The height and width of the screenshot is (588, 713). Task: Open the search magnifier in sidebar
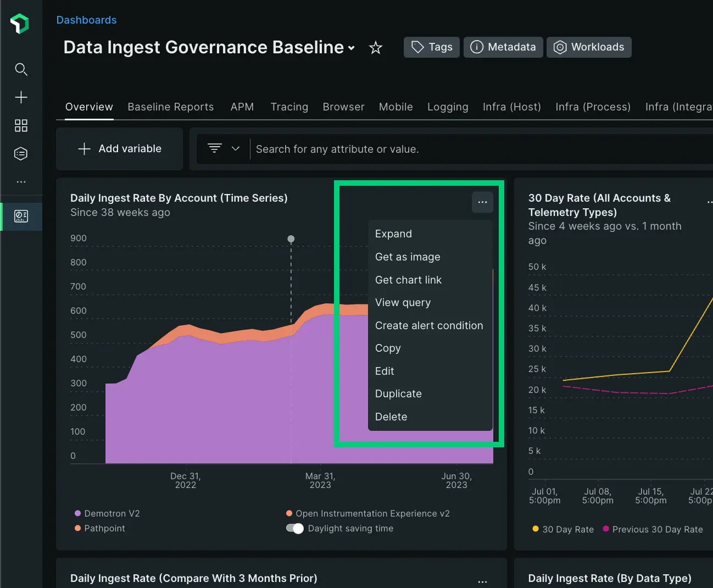coord(21,69)
